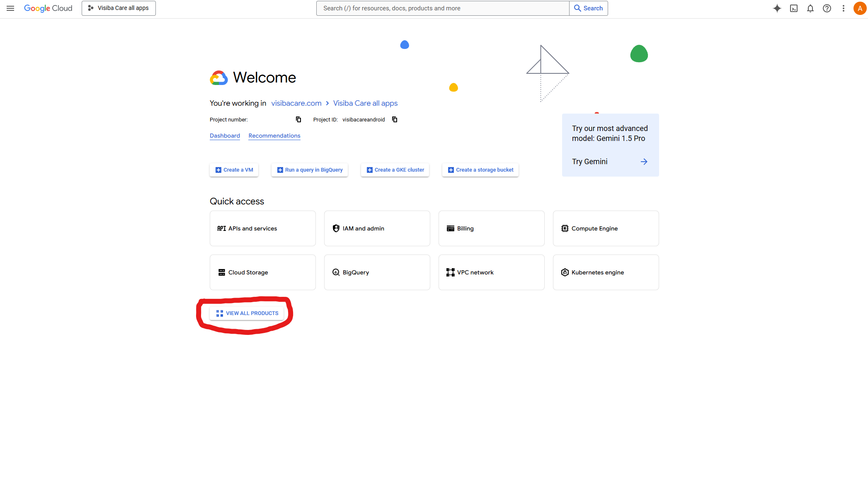Open the three-dot settings menu

[844, 8]
